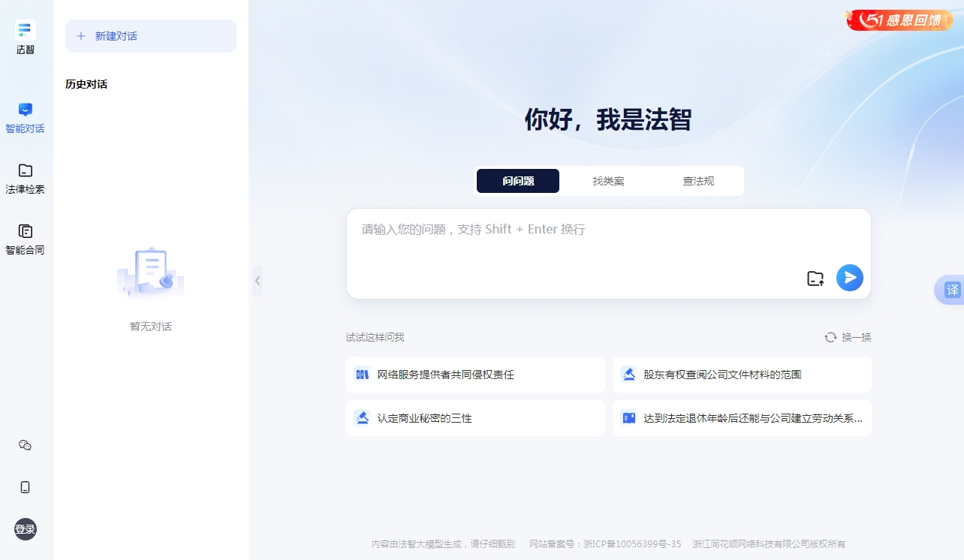This screenshot has height=560, width=964.
Task: Open 智能对话 in the sidebar
Action: coord(26,118)
